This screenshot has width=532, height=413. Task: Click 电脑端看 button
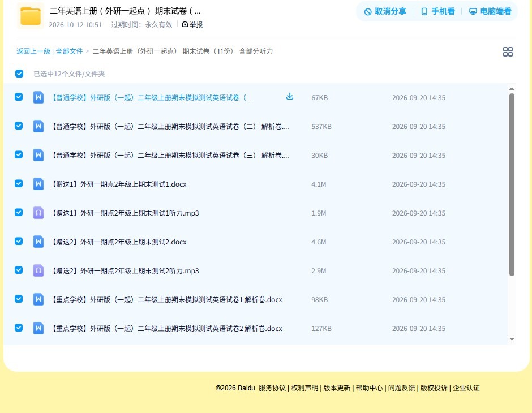pos(490,11)
